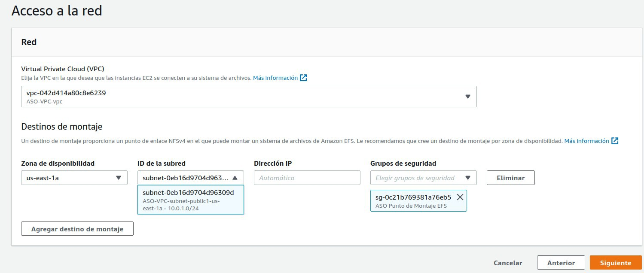Screen dimensions: 644x273
Task: Select subnet-0eb16d9704d96309d from the list
Action: (x=190, y=200)
